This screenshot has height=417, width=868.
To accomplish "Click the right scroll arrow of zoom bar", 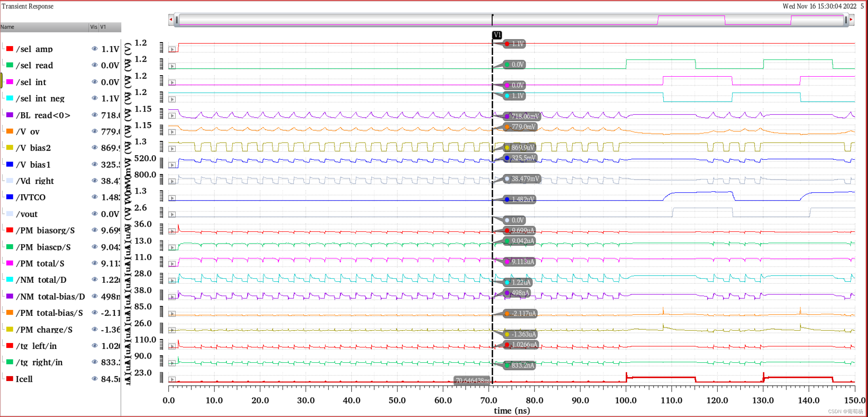I will click(851, 20).
